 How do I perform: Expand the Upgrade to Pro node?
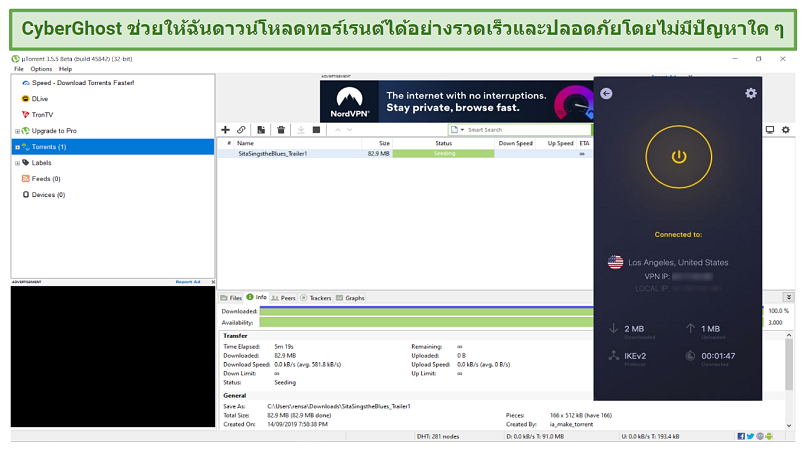click(17, 131)
